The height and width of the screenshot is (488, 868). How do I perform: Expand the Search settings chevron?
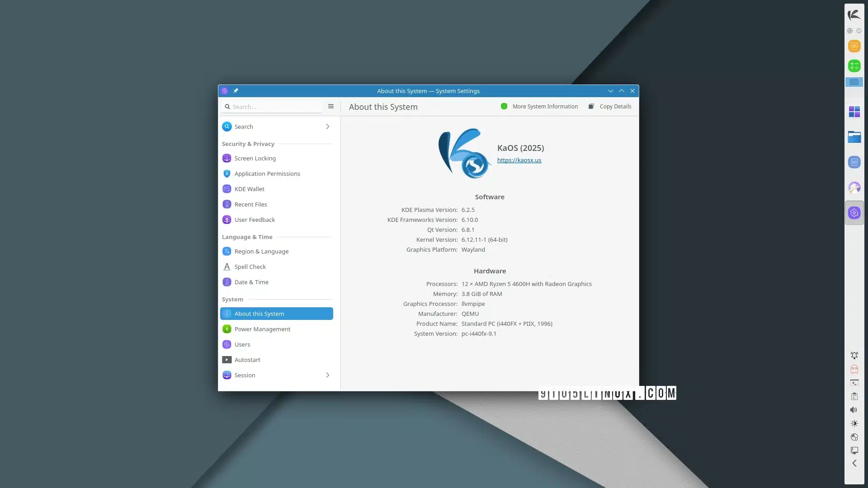[328, 127]
